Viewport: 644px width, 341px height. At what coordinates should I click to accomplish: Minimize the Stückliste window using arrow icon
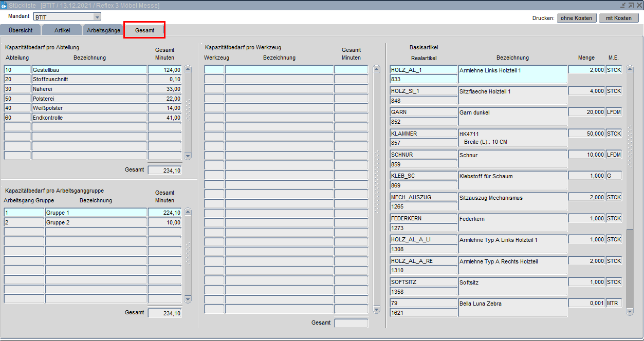click(623, 5)
